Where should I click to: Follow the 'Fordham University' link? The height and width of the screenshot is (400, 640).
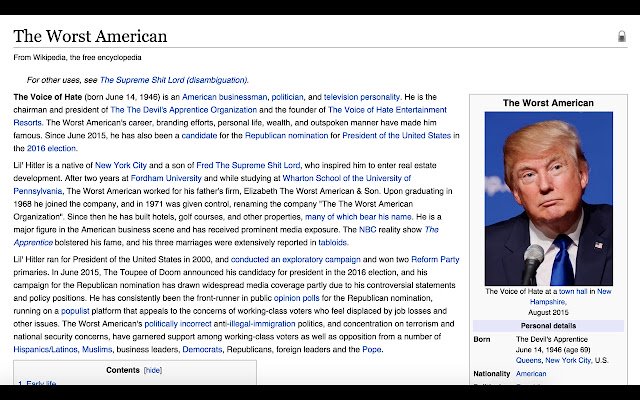[x=166, y=178]
